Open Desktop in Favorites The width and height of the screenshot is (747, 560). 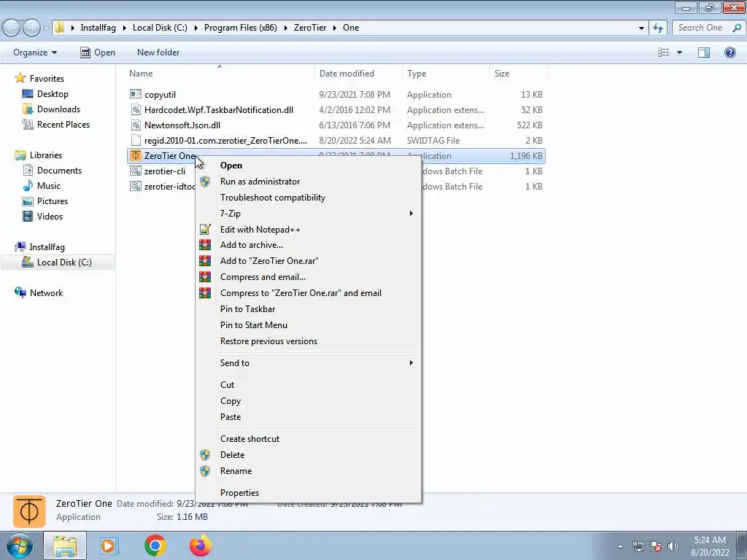pyautogui.click(x=53, y=94)
